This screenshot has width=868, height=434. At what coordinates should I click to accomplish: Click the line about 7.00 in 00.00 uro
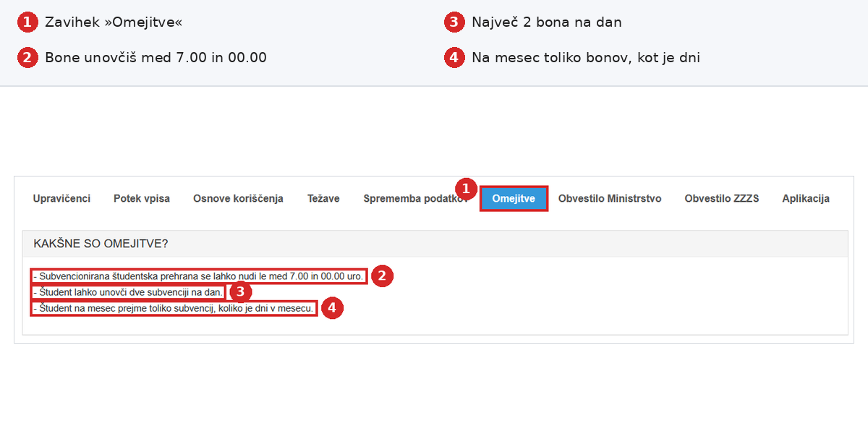(x=199, y=276)
